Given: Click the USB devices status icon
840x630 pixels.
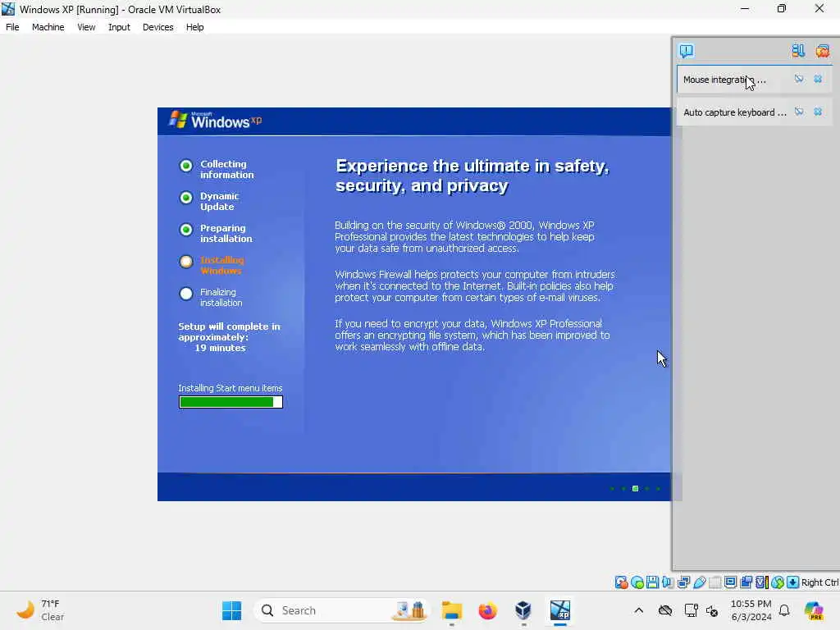Looking at the screenshot, I should tap(699, 582).
